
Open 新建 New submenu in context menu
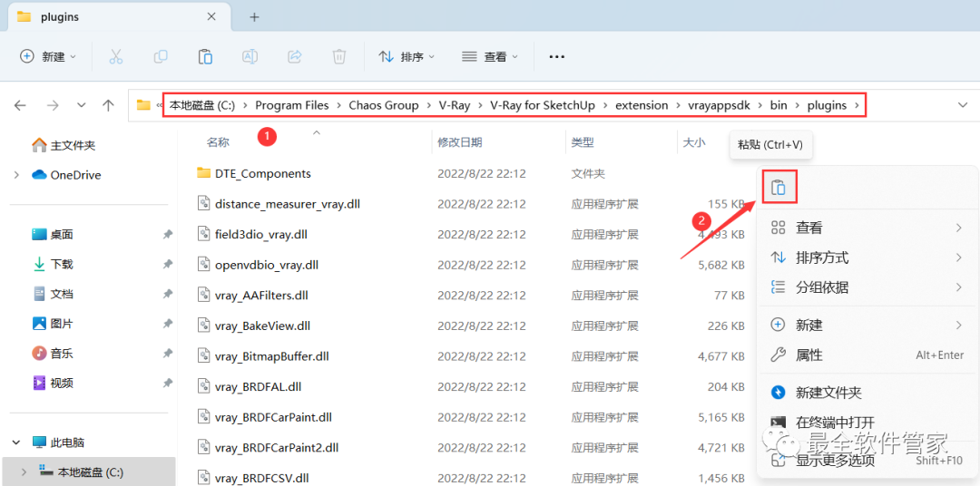click(867, 325)
